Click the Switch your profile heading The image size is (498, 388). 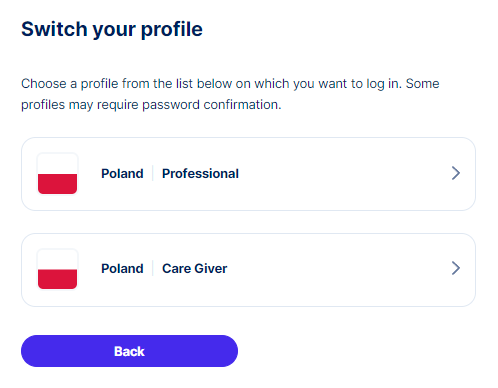point(112,29)
